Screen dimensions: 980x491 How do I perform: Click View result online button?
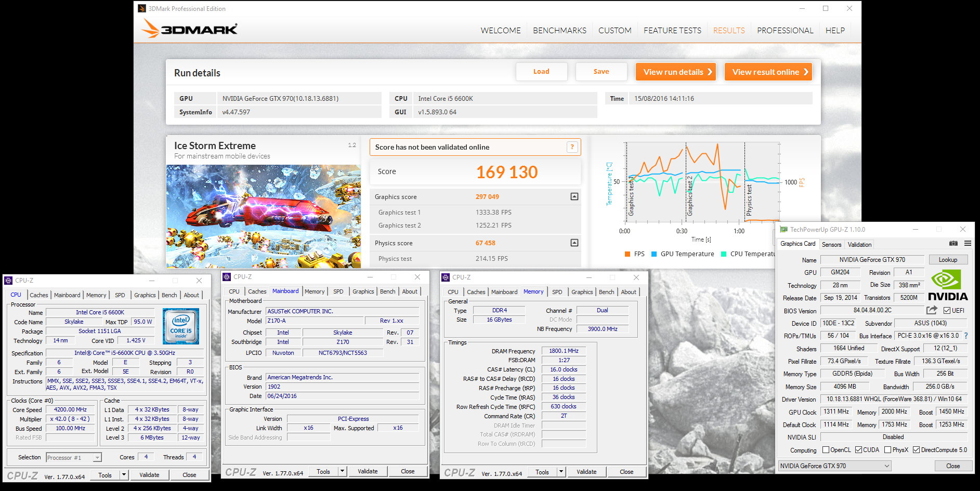[x=768, y=72]
